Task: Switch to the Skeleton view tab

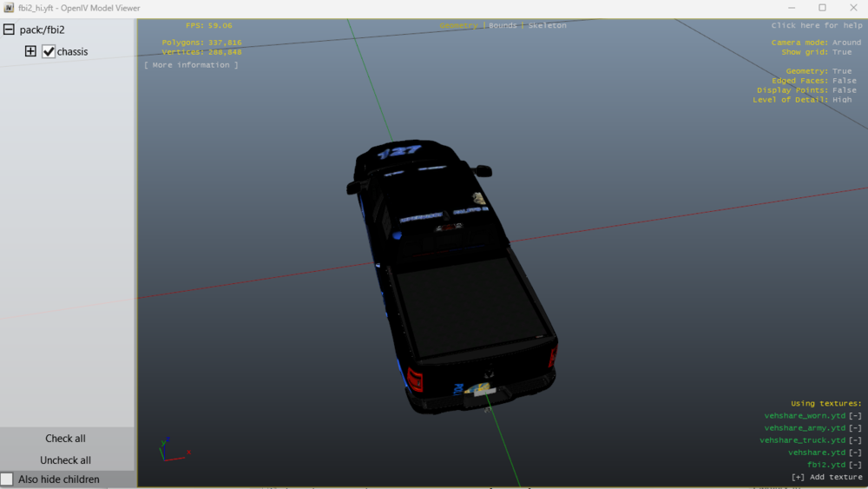Action: coord(547,26)
